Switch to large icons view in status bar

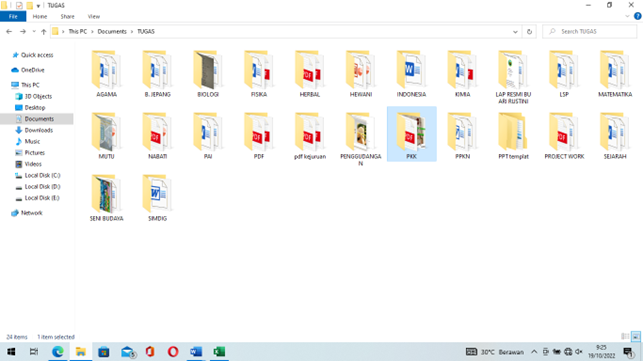636,336
